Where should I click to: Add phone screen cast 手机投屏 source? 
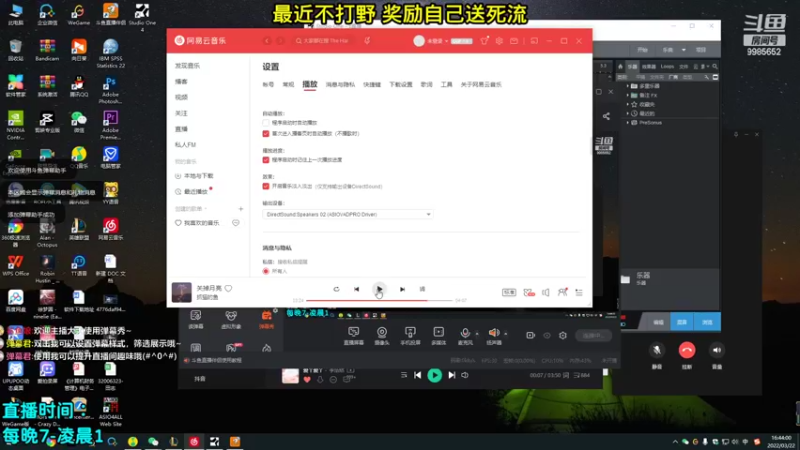tap(410, 335)
